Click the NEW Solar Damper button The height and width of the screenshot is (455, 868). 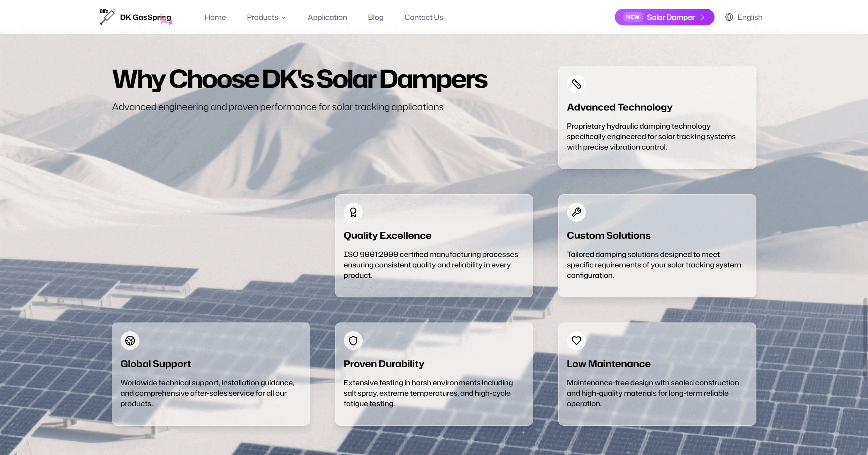point(664,17)
